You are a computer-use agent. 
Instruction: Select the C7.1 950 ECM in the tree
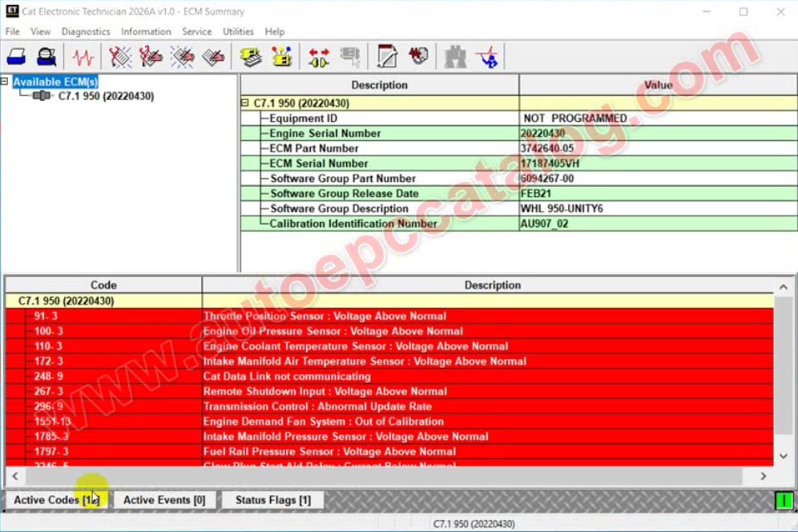tap(106, 96)
